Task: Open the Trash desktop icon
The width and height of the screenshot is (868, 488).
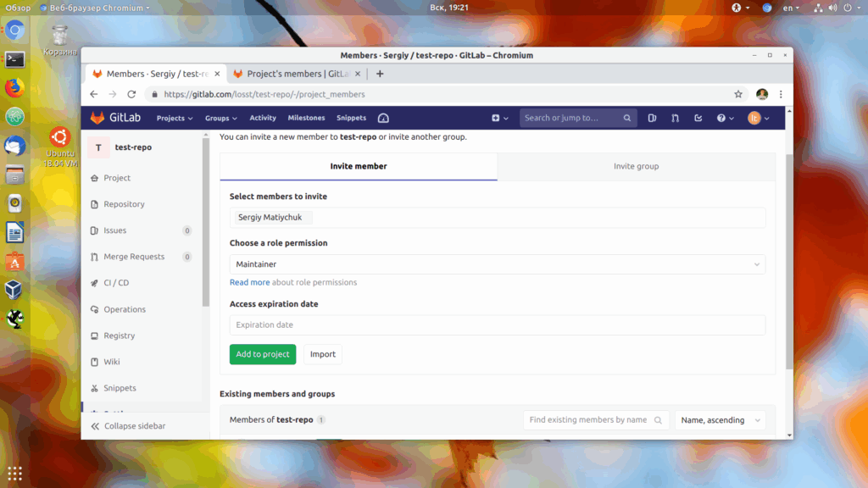Action: [59, 41]
